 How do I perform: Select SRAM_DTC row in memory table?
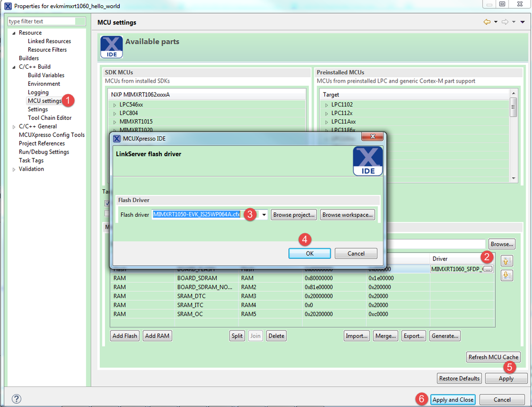(302, 296)
